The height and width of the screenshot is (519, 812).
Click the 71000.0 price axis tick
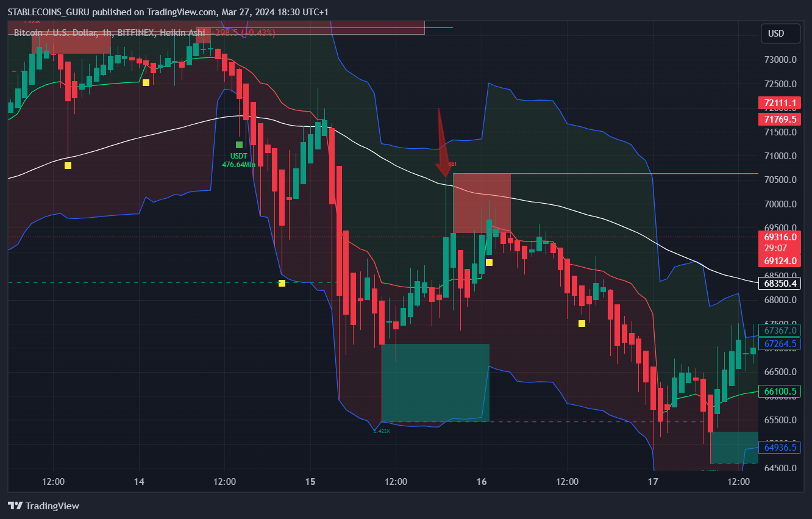coord(780,156)
